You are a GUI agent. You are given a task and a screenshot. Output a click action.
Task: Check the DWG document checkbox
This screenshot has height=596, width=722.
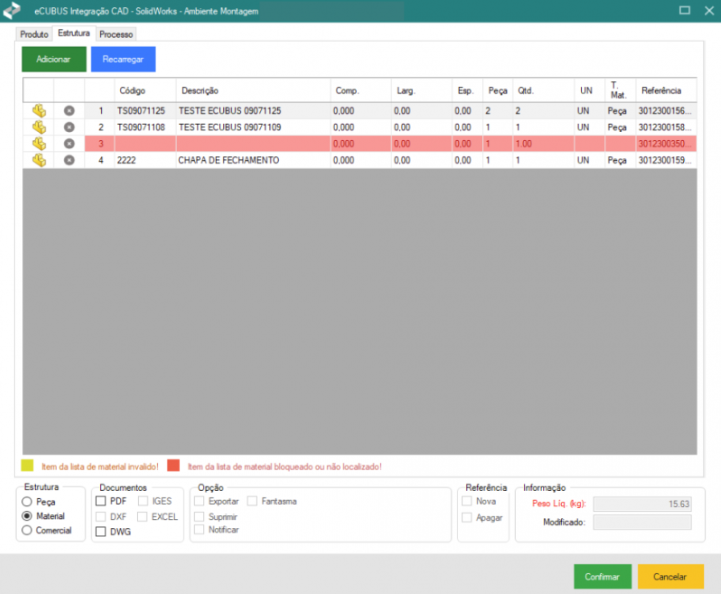[x=101, y=532]
